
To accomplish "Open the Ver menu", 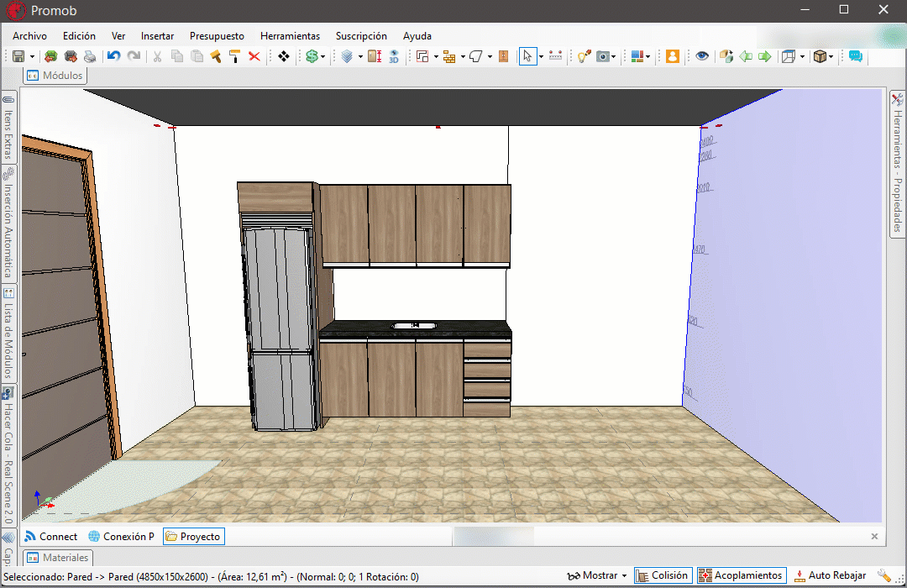I will [118, 36].
